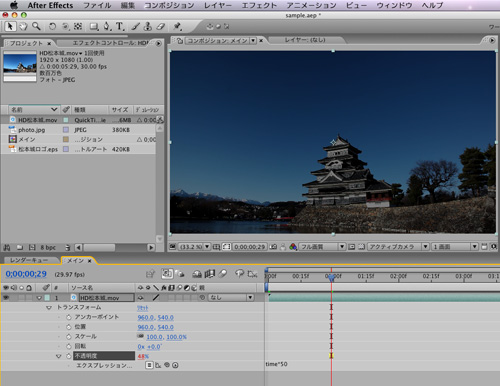Image resolution: width=500 pixels, height=386 pixels.
Task: Toggle the 不透明度 stopwatch
Action: pyautogui.click(x=69, y=356)
